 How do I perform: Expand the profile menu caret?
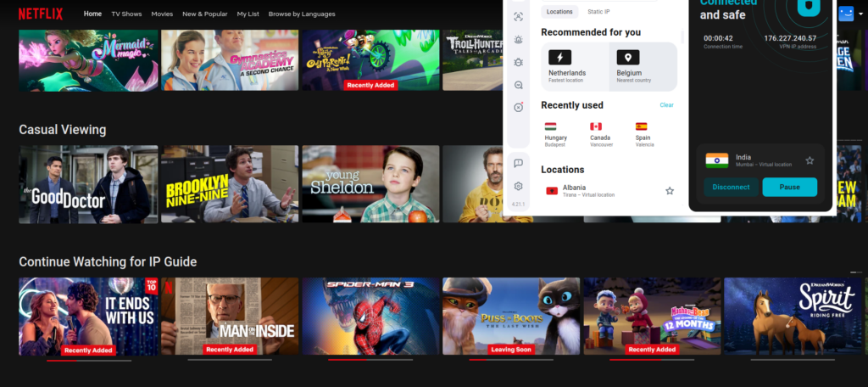(860, 14)
